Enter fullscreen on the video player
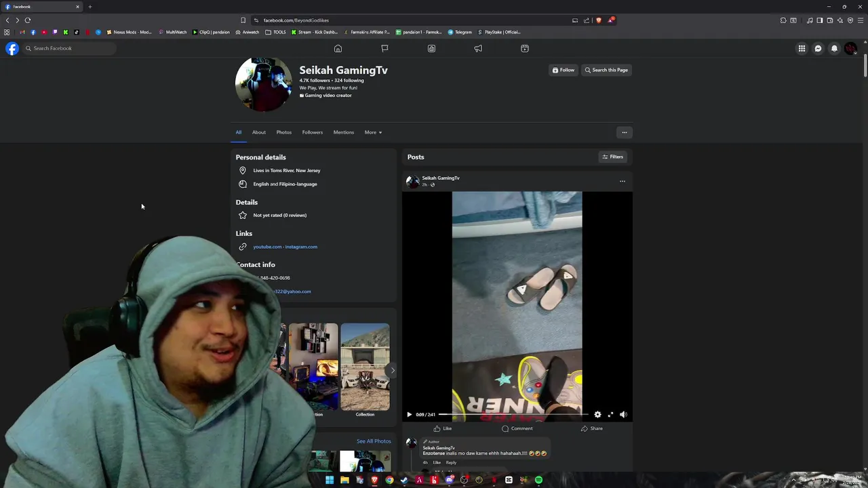Screen dimensions: 868x488 coord(610,414)
